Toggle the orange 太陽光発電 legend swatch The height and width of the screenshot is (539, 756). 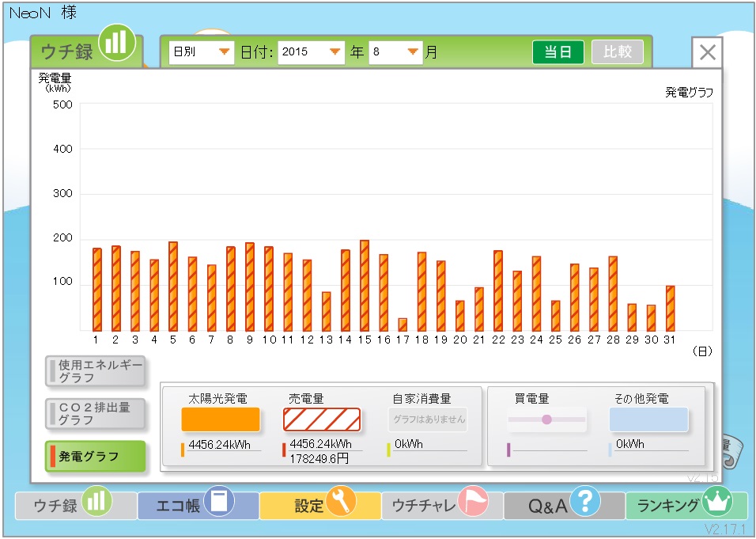point(221,419)
